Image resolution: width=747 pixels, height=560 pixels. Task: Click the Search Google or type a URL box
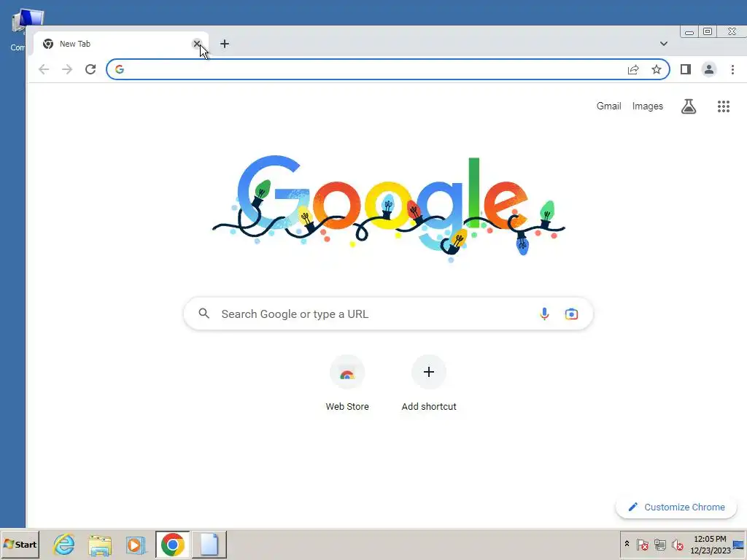tap(388, 314)
